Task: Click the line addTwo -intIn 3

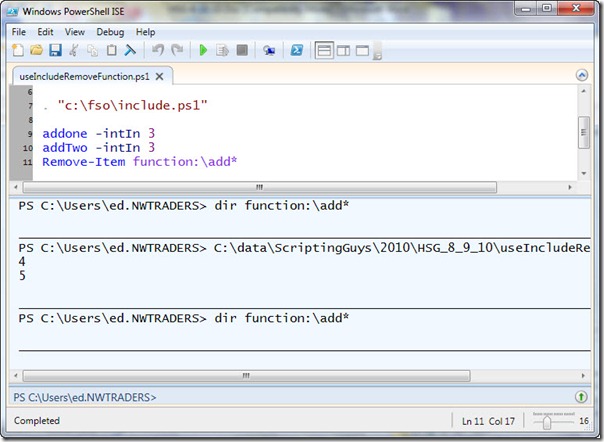Action: click(x=99, y=148)
